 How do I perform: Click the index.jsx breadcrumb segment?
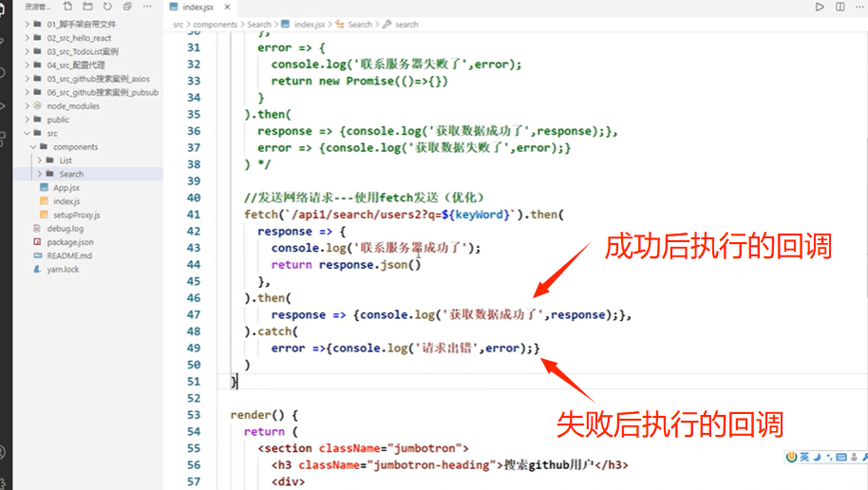310,25
